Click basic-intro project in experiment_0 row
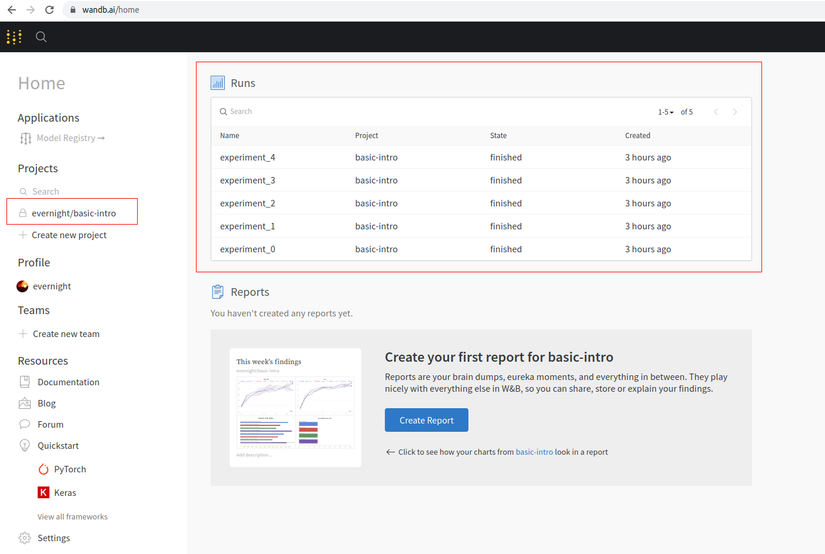The width and height of the screenshot is (825, 554). point(376,249)
